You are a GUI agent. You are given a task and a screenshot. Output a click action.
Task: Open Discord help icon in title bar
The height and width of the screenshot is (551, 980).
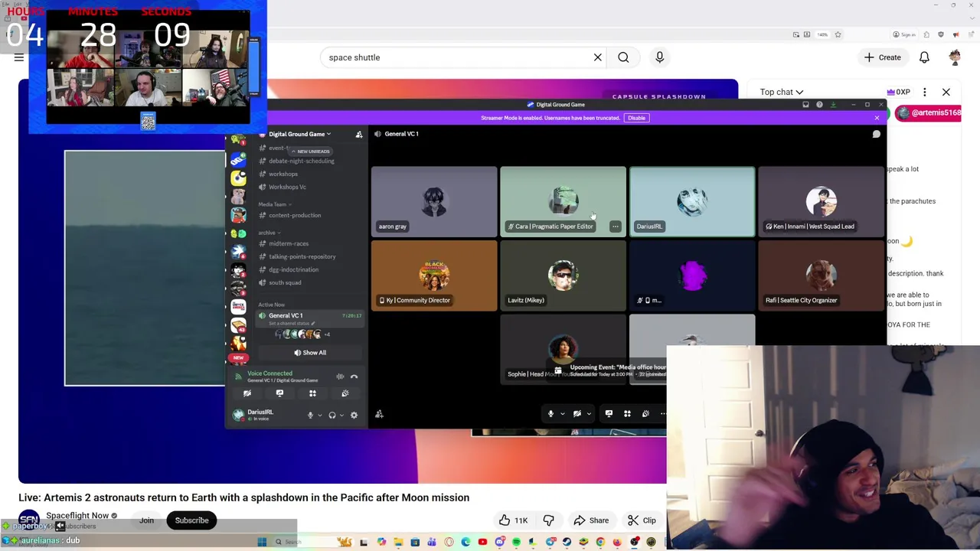click(819, 105)
